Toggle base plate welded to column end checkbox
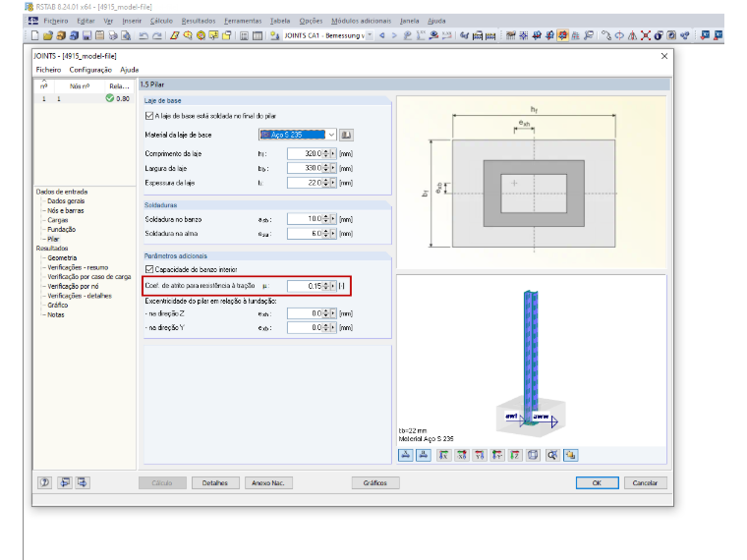This screenshot has width=747, height=560. click(x=149, y=116)
